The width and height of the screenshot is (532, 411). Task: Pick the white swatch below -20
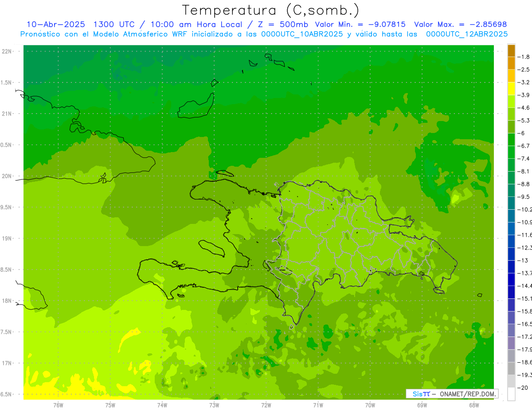511,394
